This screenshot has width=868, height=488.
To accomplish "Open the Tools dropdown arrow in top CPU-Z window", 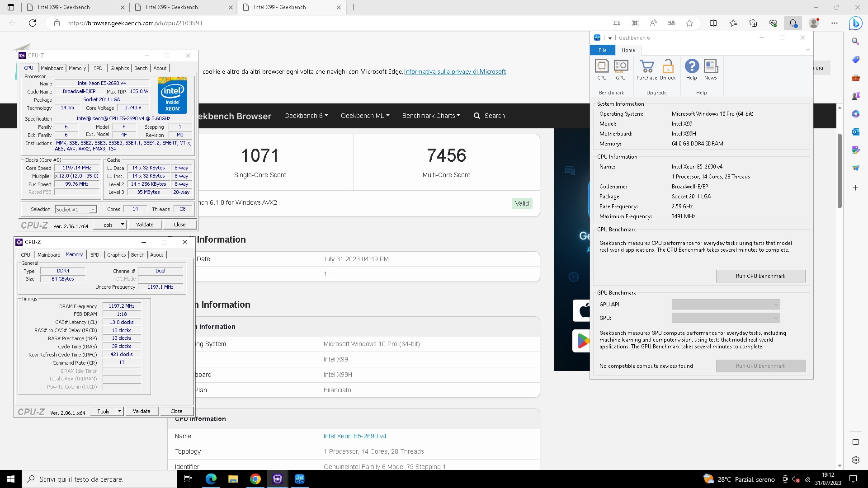I will (122, 225).
